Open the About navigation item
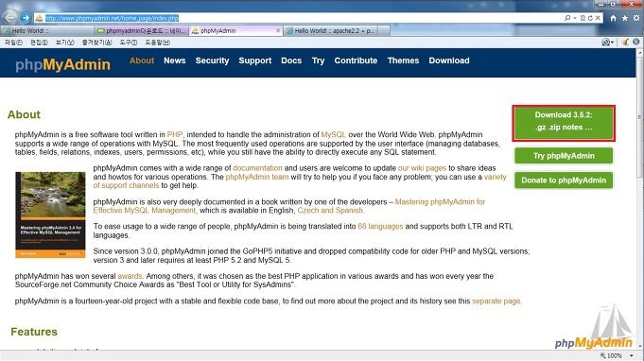 (x=142, y=60)
